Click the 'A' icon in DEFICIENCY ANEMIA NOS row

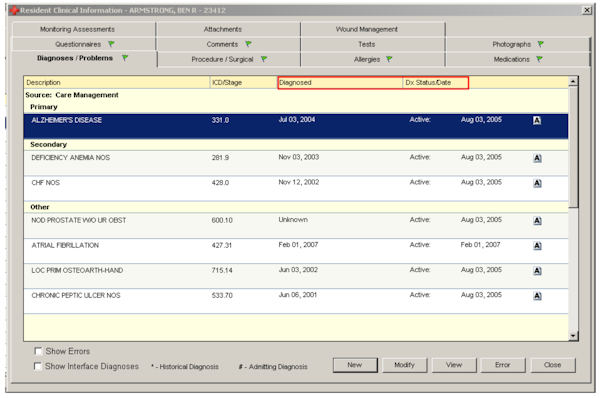click(x=537, y=158)
